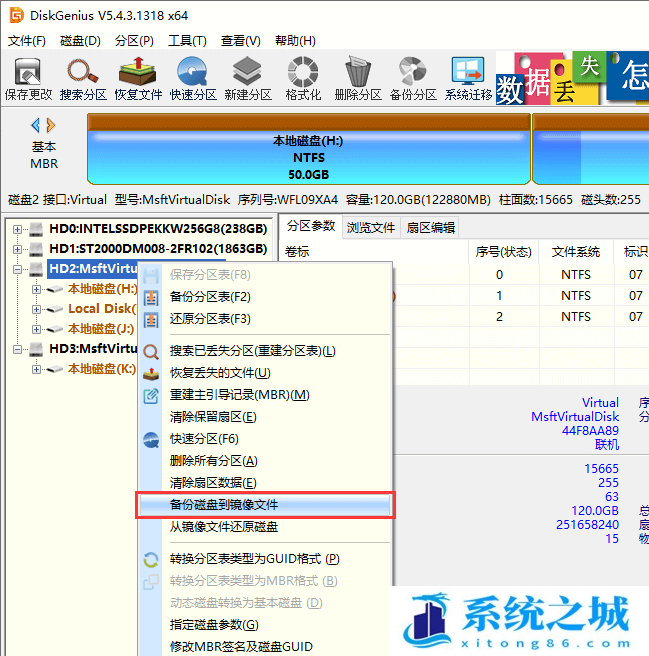Click the 数据丢失 advertisement banner
Image resolution: width=649 pixels, height=656 pixels.
coord(572,78)
